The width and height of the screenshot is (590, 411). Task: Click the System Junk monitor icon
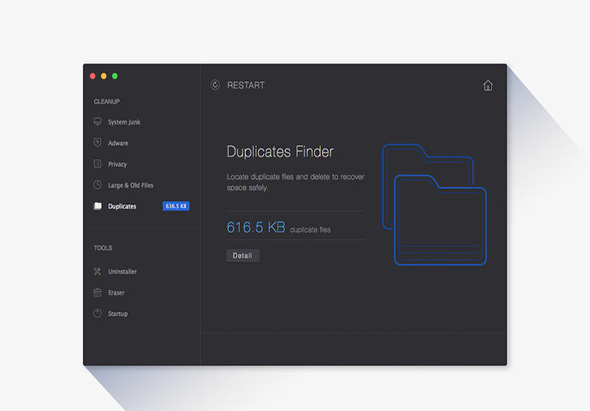(x=97, y=122)
